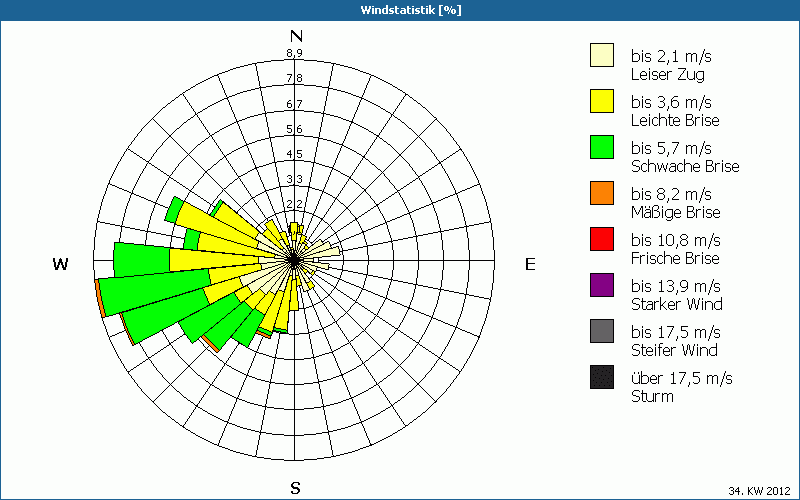Screen dimensions: 800x500
Task: Click the green 5,7 m/s legend swatch
Action: tap(602, 147)
